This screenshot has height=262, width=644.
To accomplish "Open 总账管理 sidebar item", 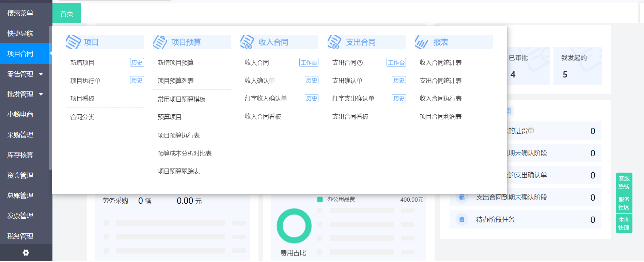I will coord(20,195).
